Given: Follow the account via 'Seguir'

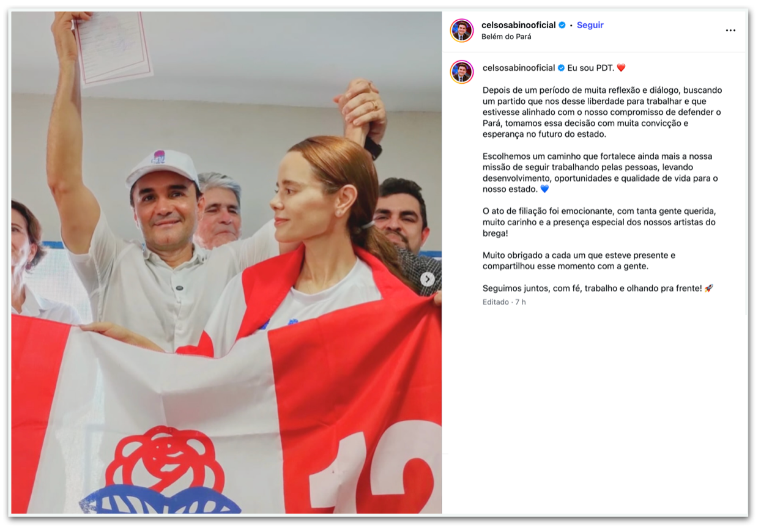Looking at the screenshot, I should [x=590, y=25].
